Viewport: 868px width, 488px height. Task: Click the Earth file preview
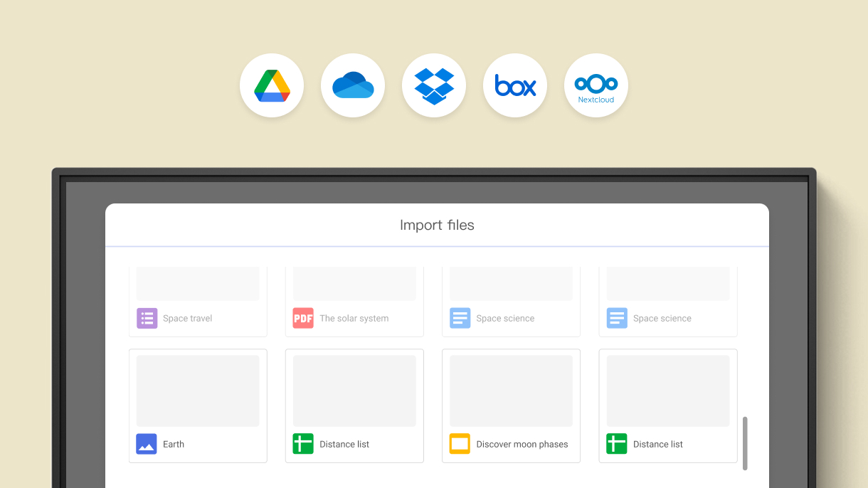coord(197,390)
